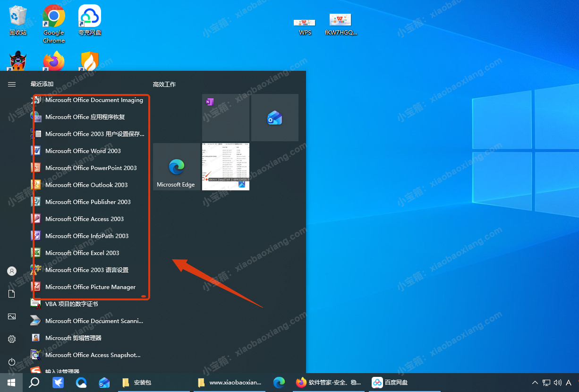Viewport: 579px width, 392px height.
Task: Select Microsoft Office Outlook 2003 entry
Action: coord(86,185)
